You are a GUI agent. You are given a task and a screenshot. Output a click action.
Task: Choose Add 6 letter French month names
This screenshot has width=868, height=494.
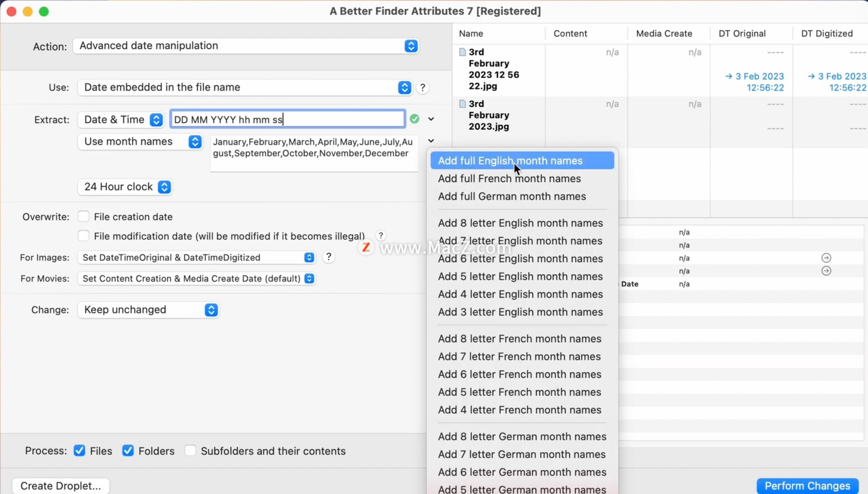[x=522, y=374]
